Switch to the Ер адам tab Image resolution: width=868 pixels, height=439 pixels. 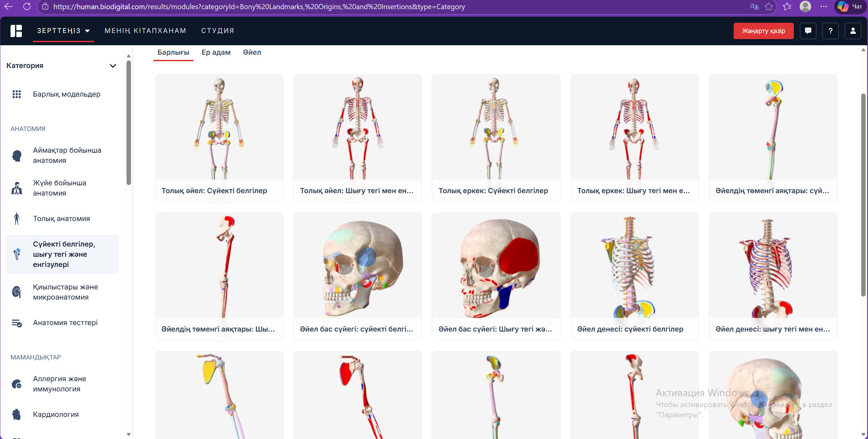[216, 52]
